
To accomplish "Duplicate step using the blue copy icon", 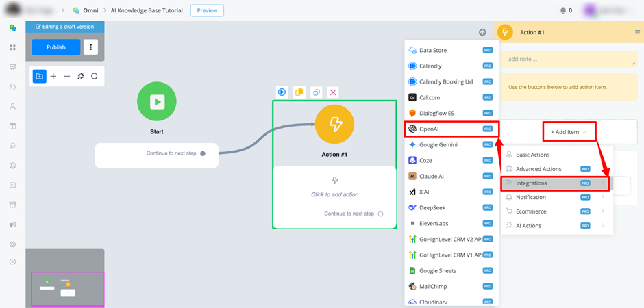I will pyautogui.click(x=316, y=92).
